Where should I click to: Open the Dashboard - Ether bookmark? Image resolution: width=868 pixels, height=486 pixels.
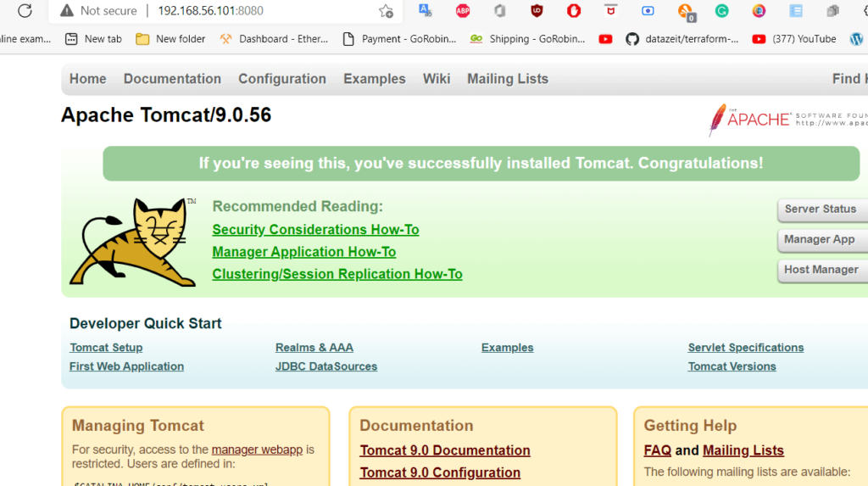(274, 39)
